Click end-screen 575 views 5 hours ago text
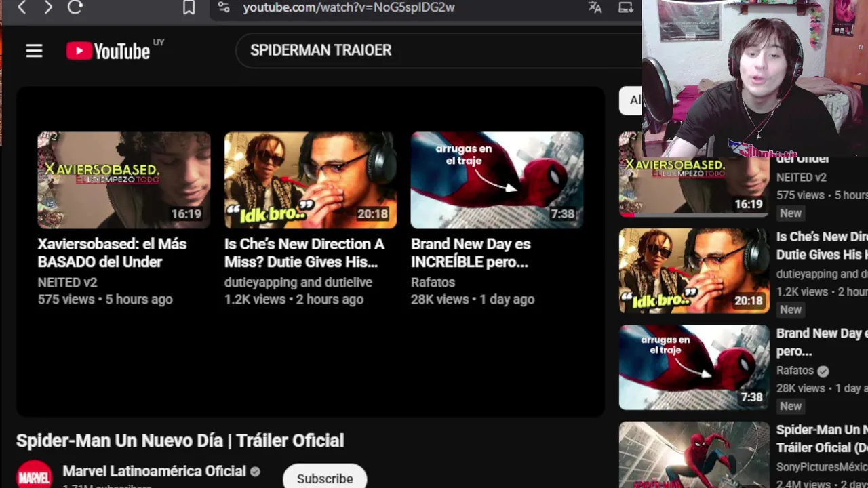The image size is (868, 488). 105,299
